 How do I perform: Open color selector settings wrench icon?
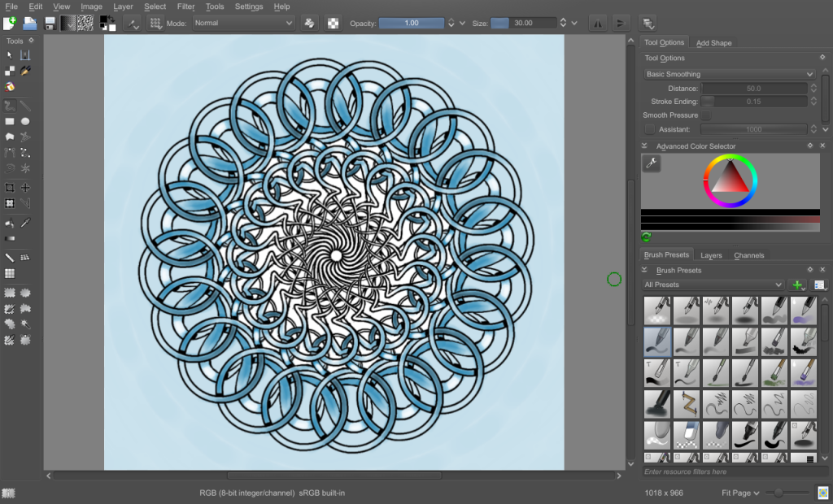651,163
